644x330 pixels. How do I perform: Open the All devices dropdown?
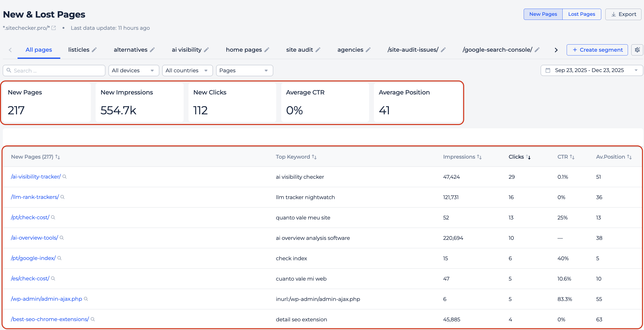click(134, 71)
